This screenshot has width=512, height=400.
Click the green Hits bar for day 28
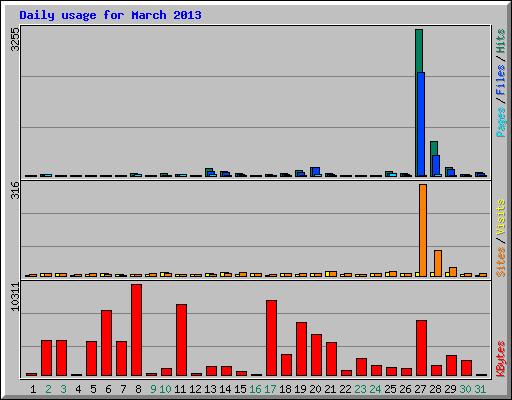(434, 148)
